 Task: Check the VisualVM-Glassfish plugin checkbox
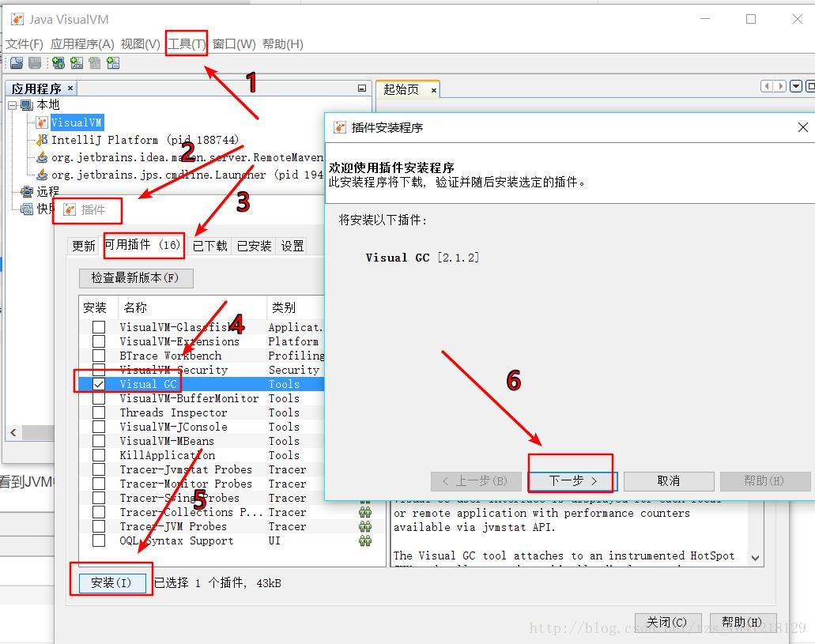pos(99,327)
